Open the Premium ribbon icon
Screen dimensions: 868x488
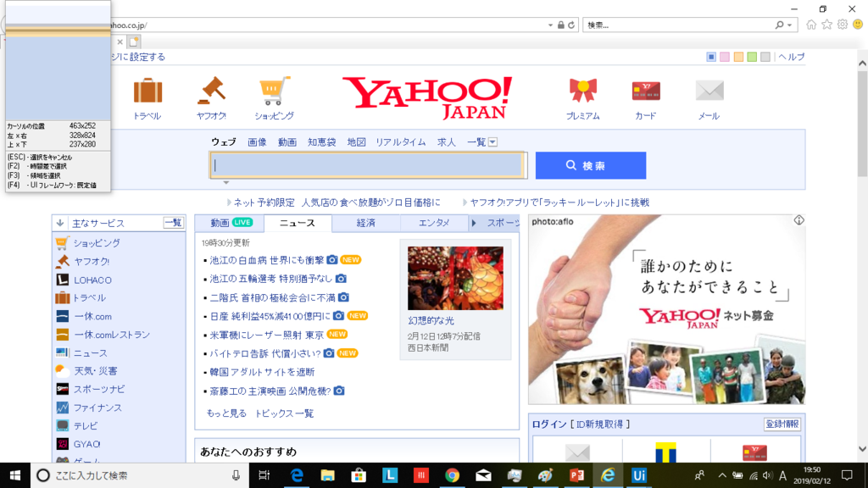(583, 91)
